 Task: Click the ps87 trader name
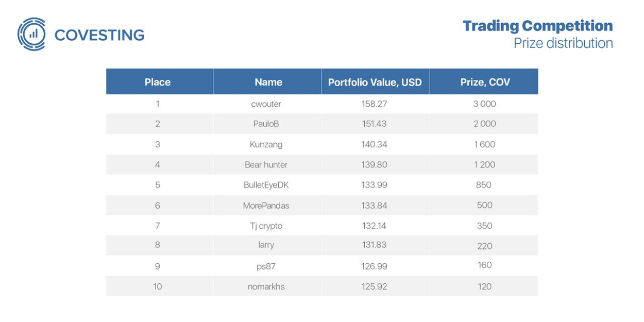coord(266,266)
